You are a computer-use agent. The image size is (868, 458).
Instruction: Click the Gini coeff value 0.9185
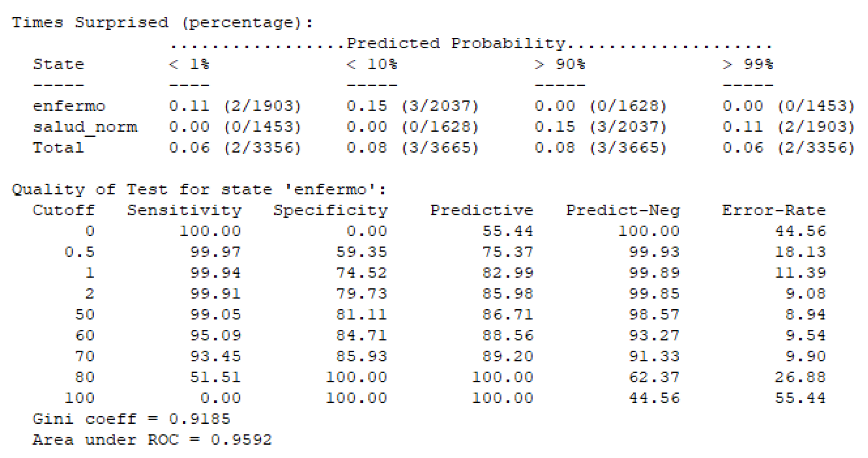200,419
